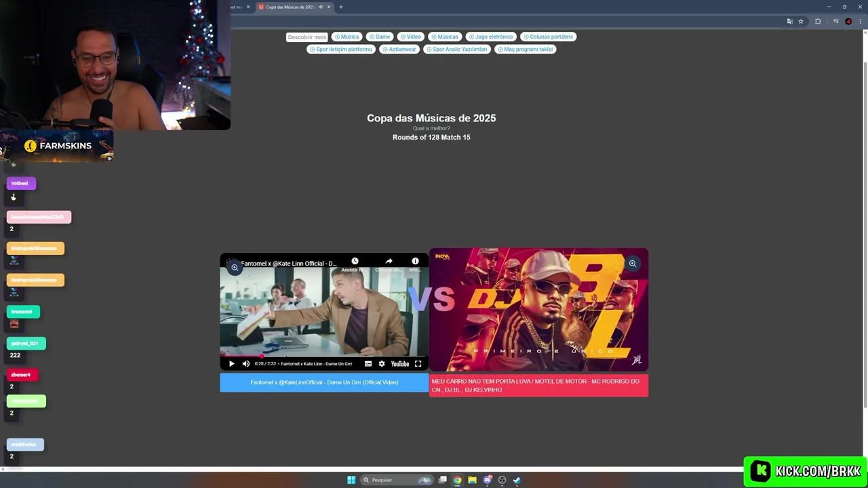This screenshot has width=868, height=488.
Task: Click the gabryel_021 chat username
Action: tap(26, 344)
